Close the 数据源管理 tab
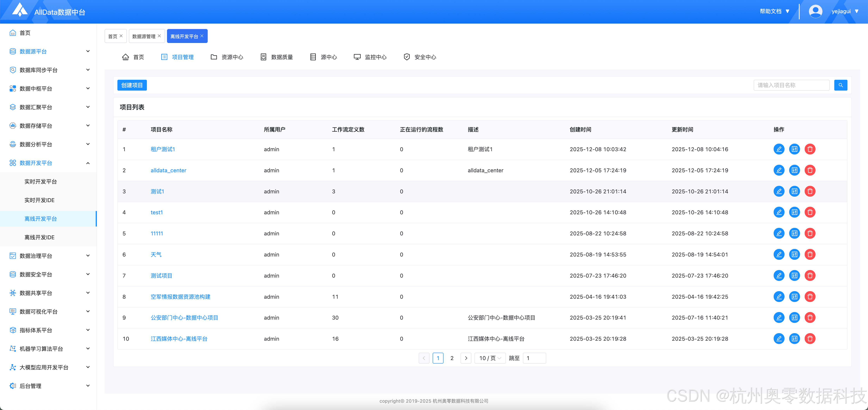 pyautogui.click(x=159, y=36)
